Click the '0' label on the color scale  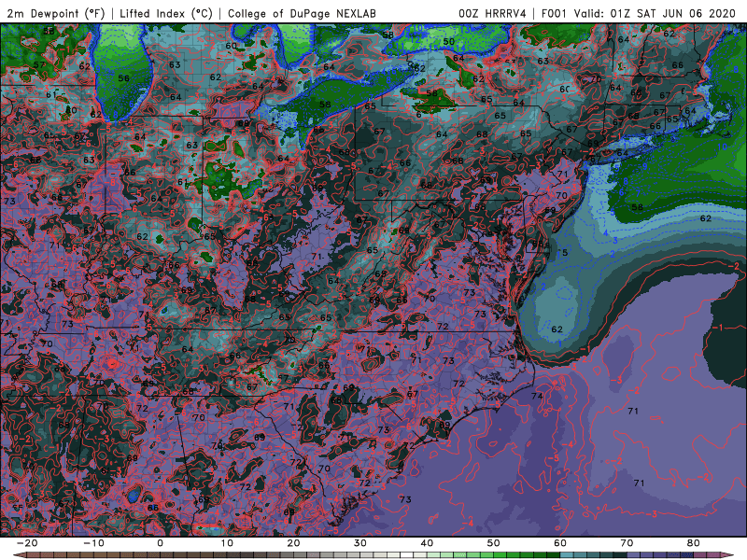coord(160,543)
